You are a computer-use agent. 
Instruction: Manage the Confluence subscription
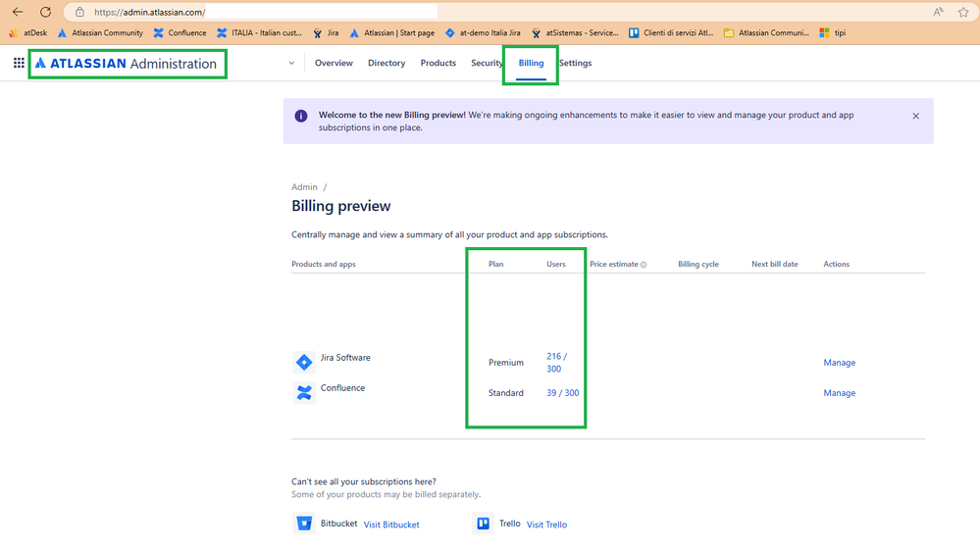click(840, 393)
